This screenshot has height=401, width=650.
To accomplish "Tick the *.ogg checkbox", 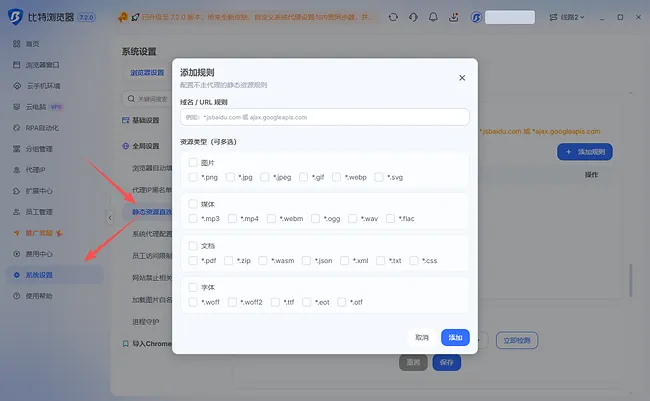I will 315,219.
